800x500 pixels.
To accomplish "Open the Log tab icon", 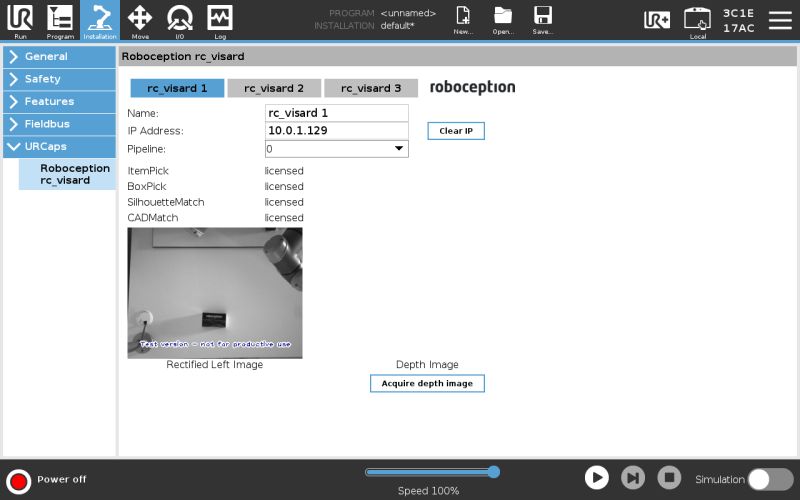I will pos(220,20).
